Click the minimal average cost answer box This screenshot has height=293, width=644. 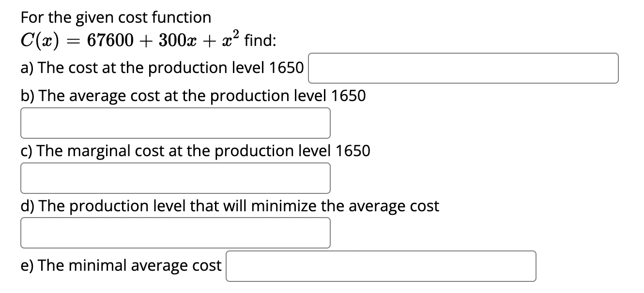point(382,266)
